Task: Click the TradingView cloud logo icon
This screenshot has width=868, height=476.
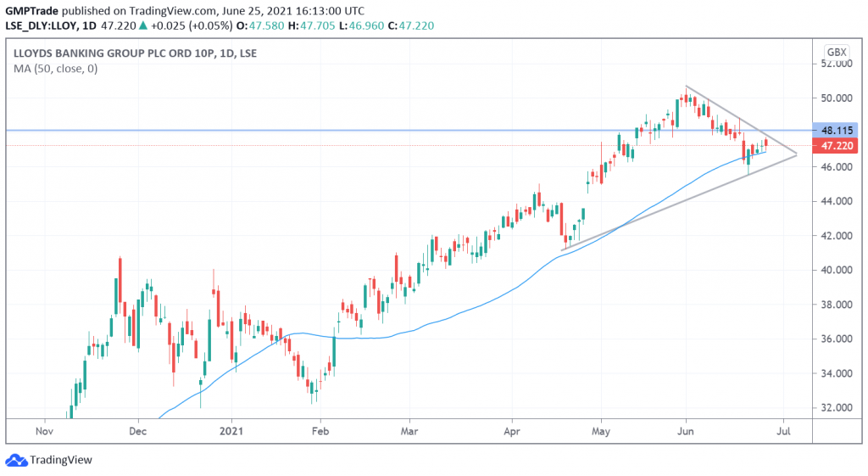Action: click(16, 460)
